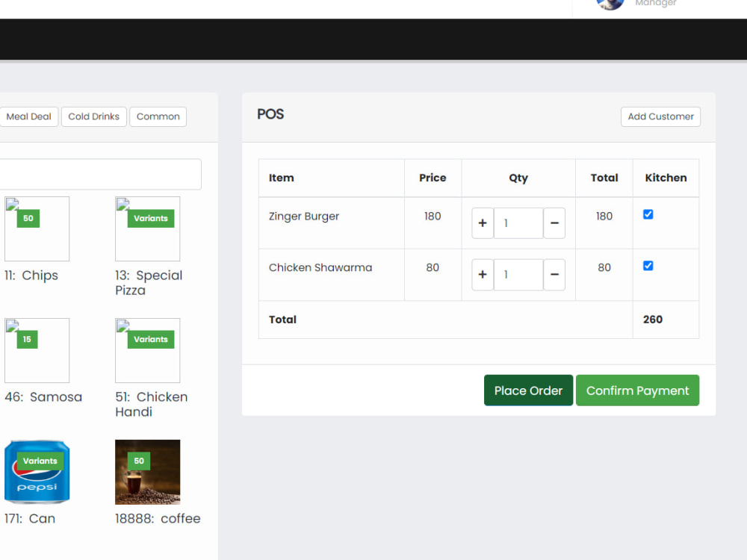Click the Add Customer button
747x560 pixels.
(660, 116)
